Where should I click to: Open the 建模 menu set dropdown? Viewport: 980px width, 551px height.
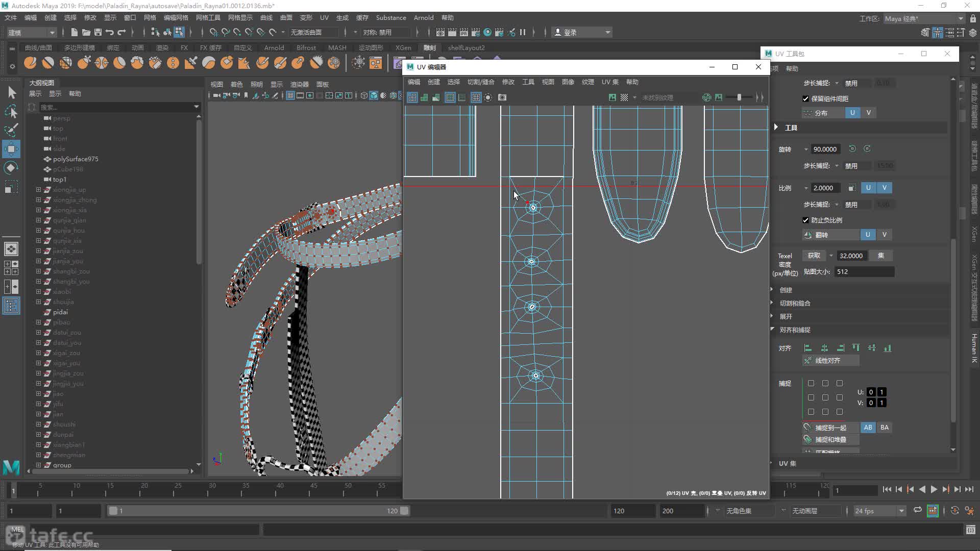(32, 32)
